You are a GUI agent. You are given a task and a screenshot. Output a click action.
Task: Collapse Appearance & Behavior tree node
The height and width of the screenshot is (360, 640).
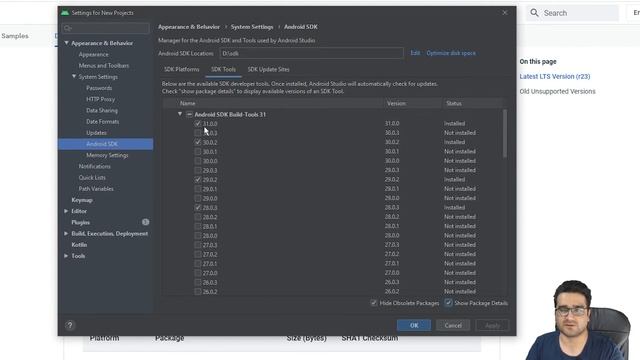click(x=67, y=43)
